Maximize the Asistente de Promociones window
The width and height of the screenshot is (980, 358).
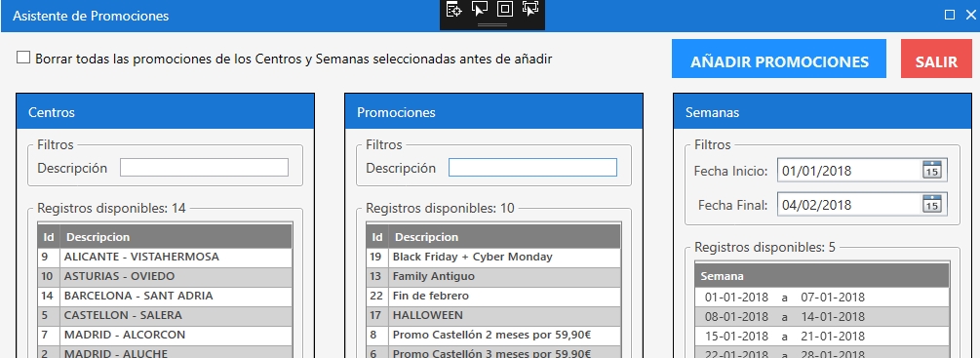950,15
